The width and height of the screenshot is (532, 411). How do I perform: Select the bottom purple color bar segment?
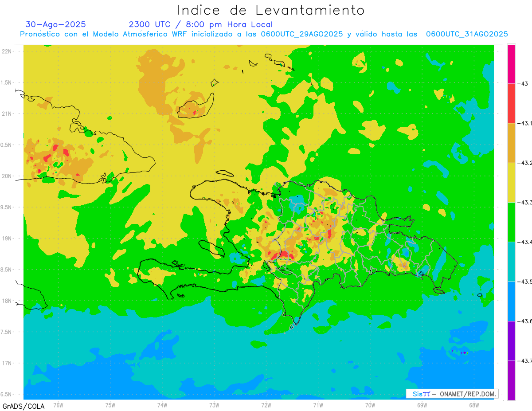511,380
